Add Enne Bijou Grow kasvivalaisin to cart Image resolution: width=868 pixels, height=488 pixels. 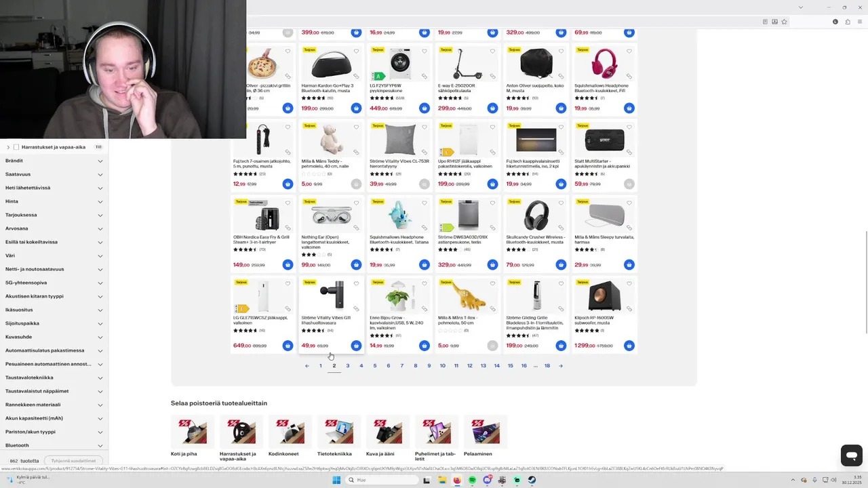point(425,346)
